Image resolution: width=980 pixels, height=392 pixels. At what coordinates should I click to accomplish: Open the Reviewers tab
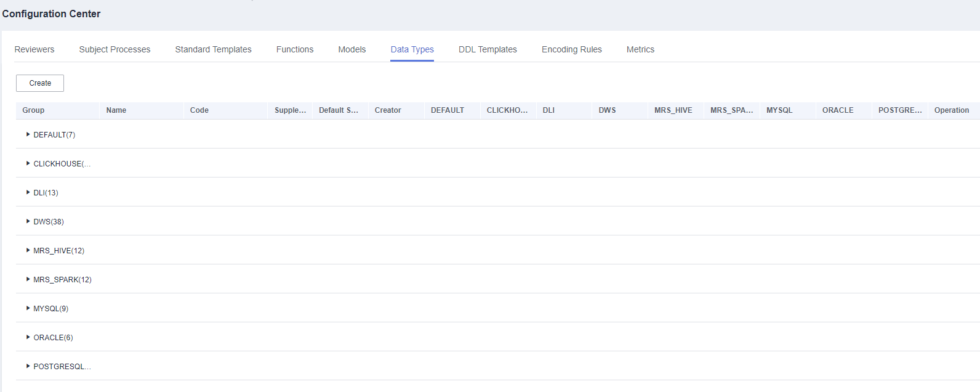pos(34,49)
